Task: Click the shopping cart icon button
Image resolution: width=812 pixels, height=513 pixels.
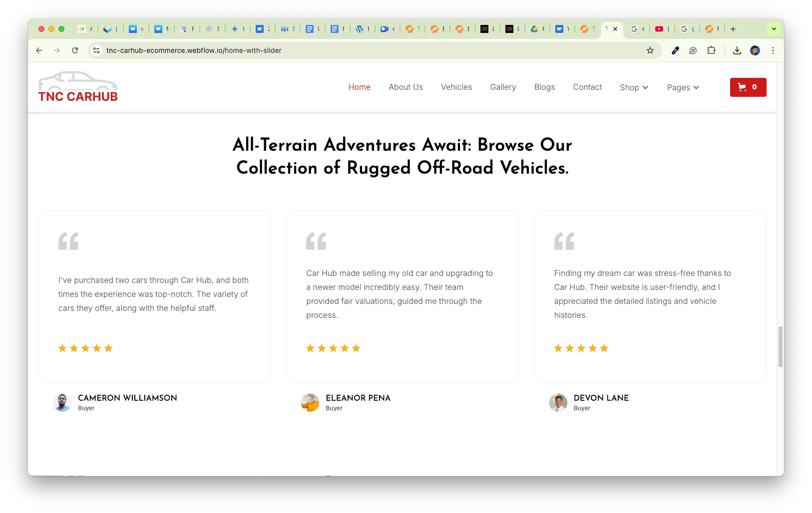Action: (x=748, y=87)
